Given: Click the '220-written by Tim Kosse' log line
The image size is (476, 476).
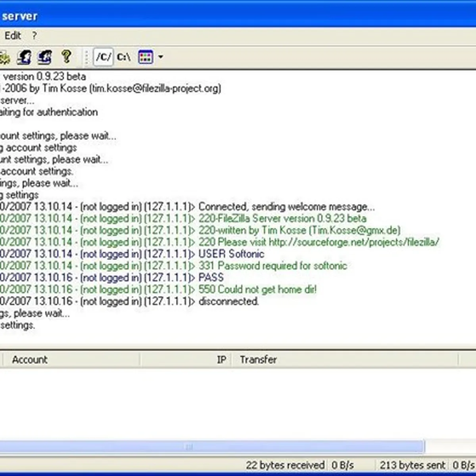Looking at the screenshot, I should (201, 230).
